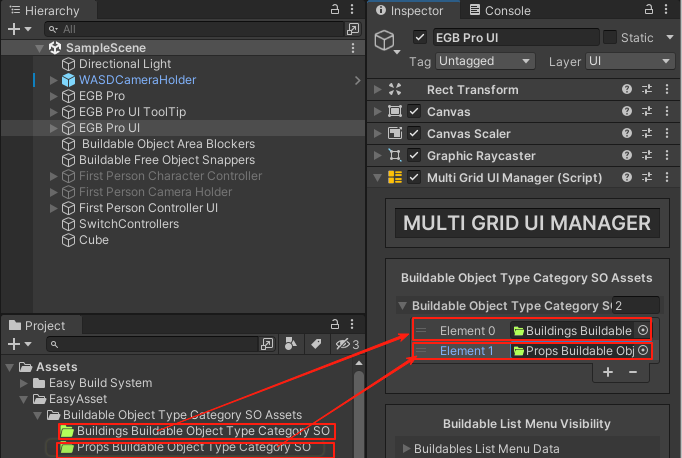The width and height of the screenshot is (682, 458).
Task: Collapse the Multi Grid UI Manager component
Action: (x=378, y=177)
